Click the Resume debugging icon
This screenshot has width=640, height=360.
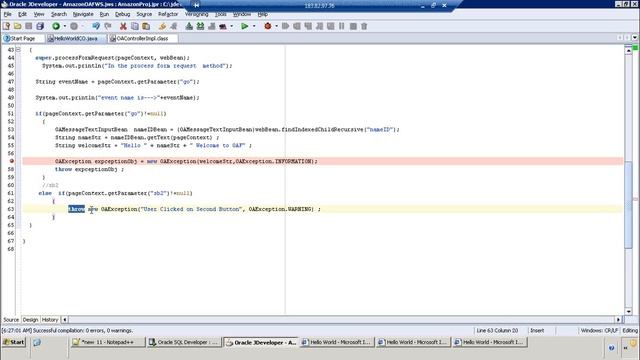[285, 26]
